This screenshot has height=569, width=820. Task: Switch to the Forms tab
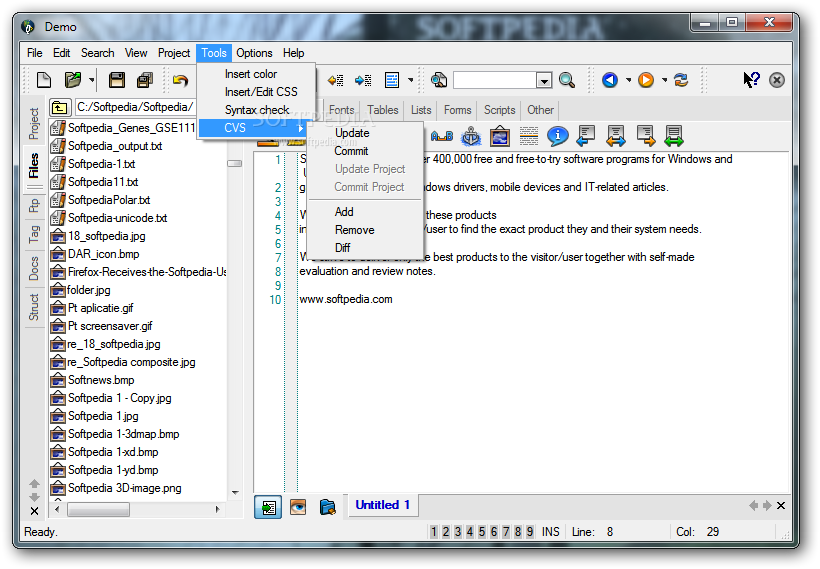(x=458, y=110)
